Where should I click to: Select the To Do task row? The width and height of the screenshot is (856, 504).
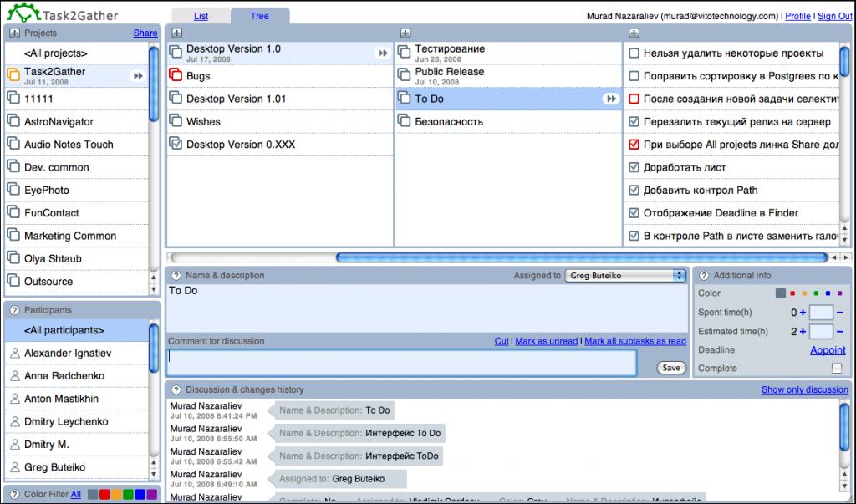[508, 99]
